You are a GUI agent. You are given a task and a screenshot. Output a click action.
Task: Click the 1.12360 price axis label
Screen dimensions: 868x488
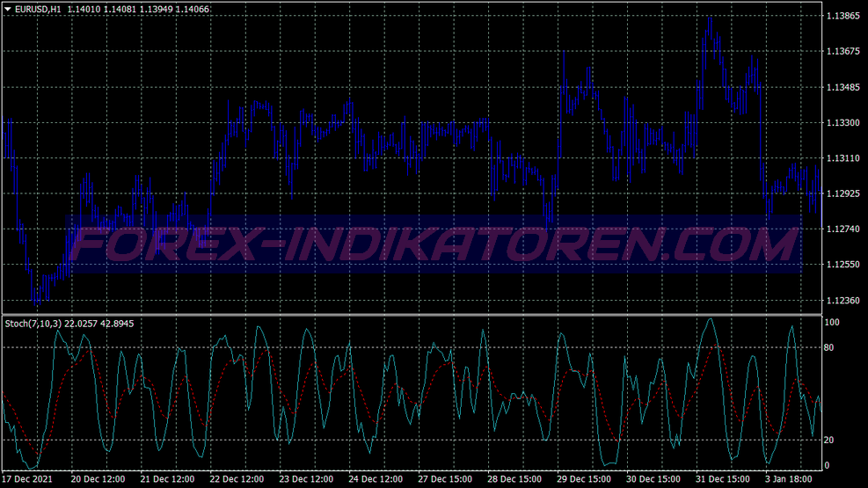pos(843,301)
